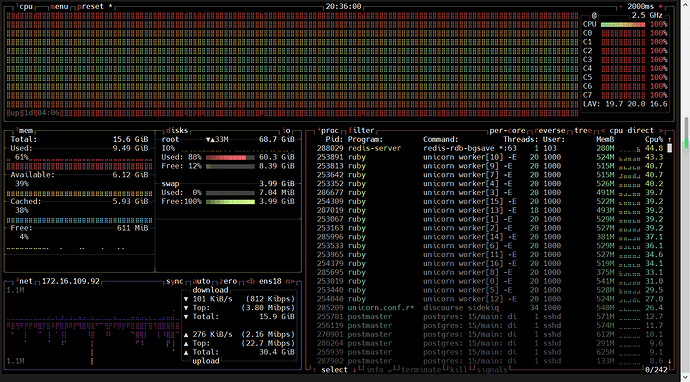Screen dimensions: 690x382
Task: Toggle network auto scaling
Action: [x=202, y=281]
